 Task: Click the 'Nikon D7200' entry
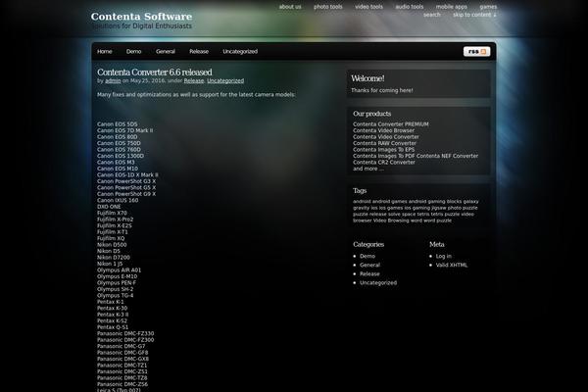tap(114, 258)
